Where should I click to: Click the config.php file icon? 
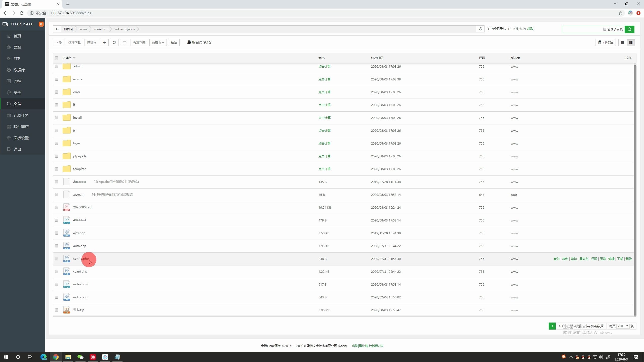[x=67, y=259]
